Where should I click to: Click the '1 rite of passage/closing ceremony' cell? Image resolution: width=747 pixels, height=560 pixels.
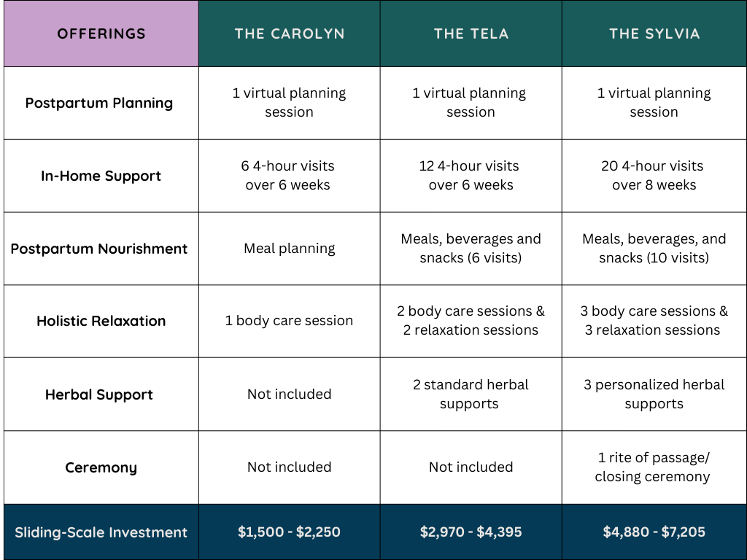(653, 467)
